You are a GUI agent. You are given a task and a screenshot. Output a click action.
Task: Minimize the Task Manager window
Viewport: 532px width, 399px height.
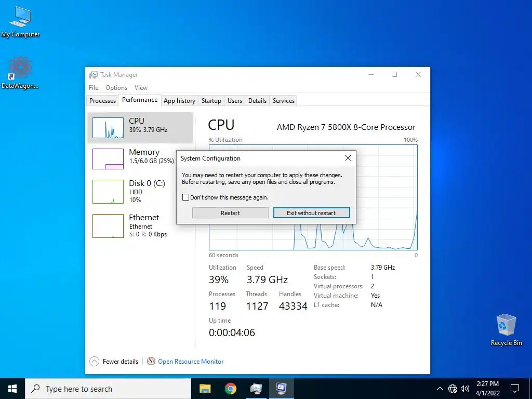click(371, 74)
